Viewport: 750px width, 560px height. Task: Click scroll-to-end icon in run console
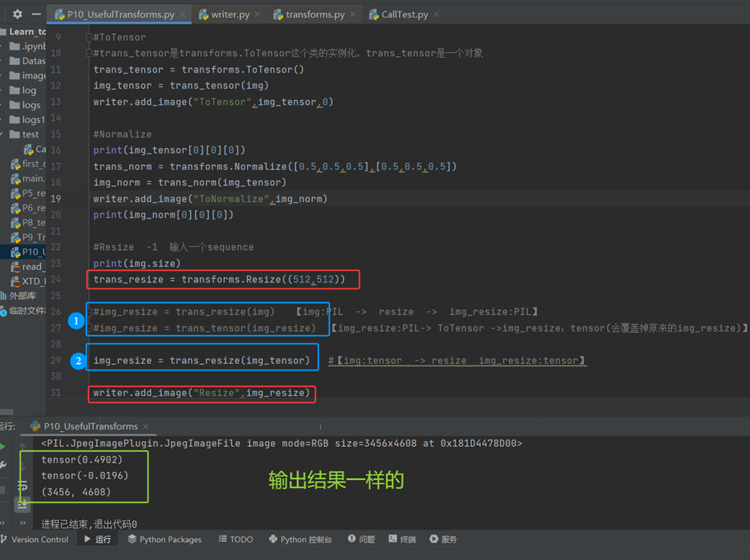tap(22, 504)
